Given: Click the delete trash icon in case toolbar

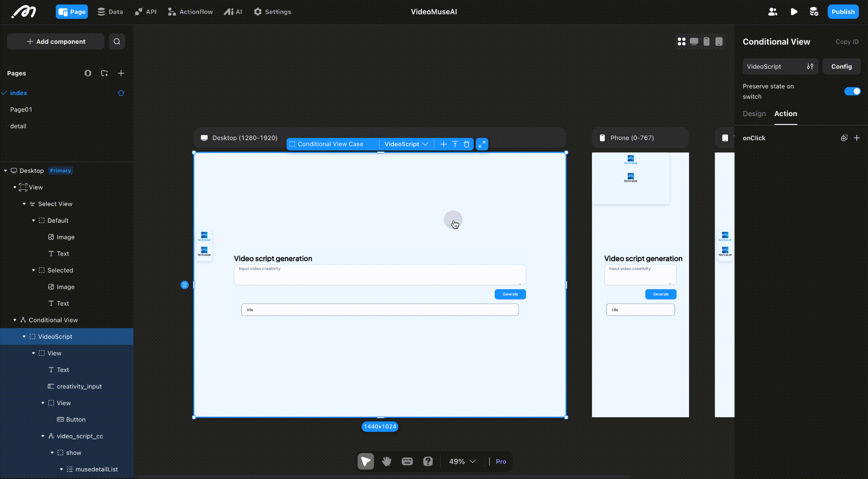Looking at the screenshot, I should pos(466,144).
